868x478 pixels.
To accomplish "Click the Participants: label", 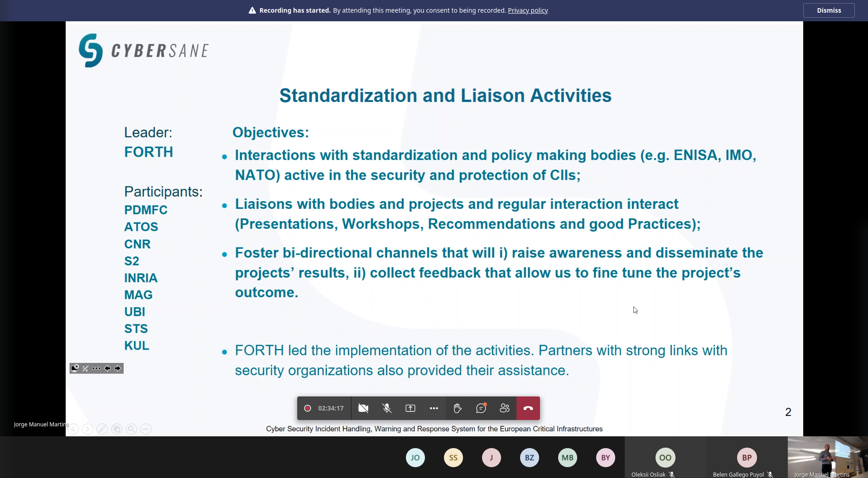I will tap(163, 192).
